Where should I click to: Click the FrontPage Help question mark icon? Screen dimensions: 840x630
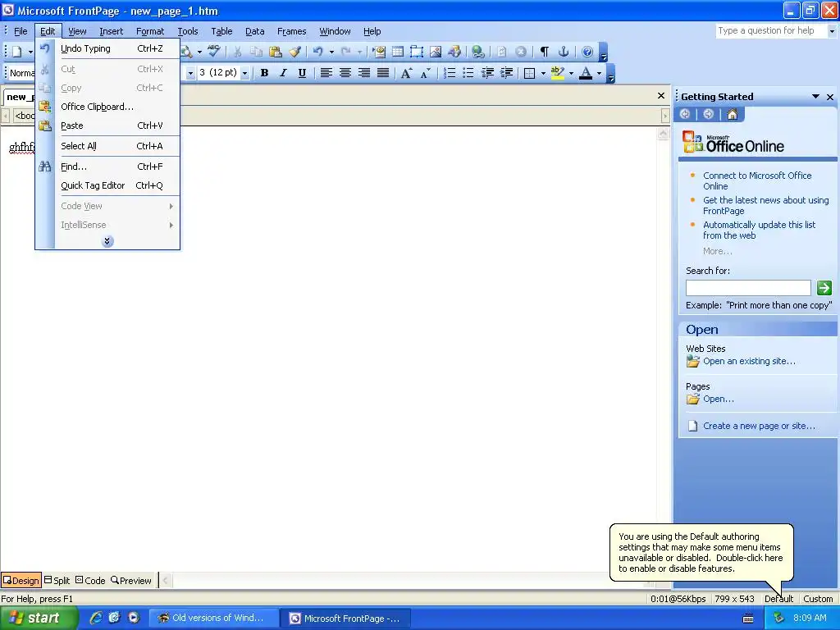[x=587, y=52]
